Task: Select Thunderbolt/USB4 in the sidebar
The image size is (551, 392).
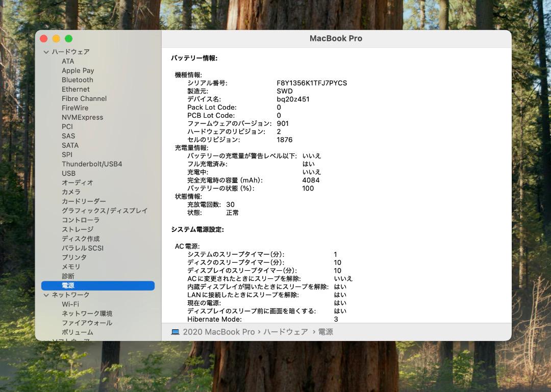Action: pyautogui.click(x=92, y=164)
